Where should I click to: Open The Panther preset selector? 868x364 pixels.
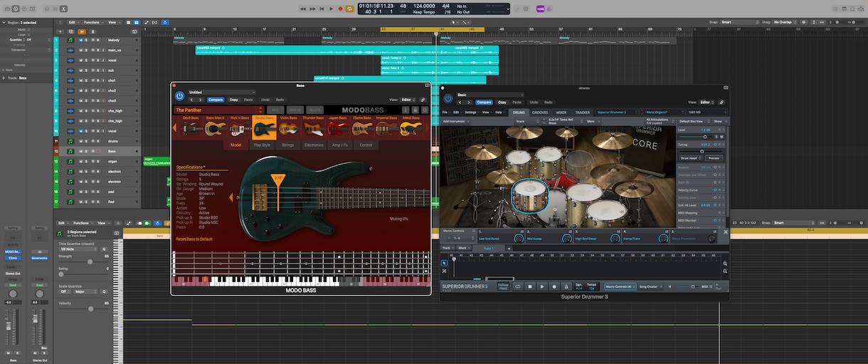[218, 110]
